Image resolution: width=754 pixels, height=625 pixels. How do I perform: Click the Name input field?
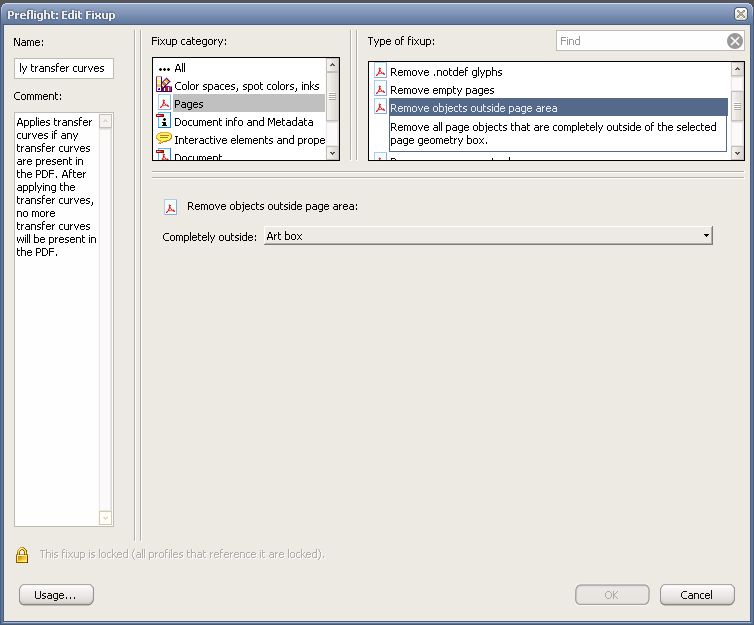coord(64,68)
